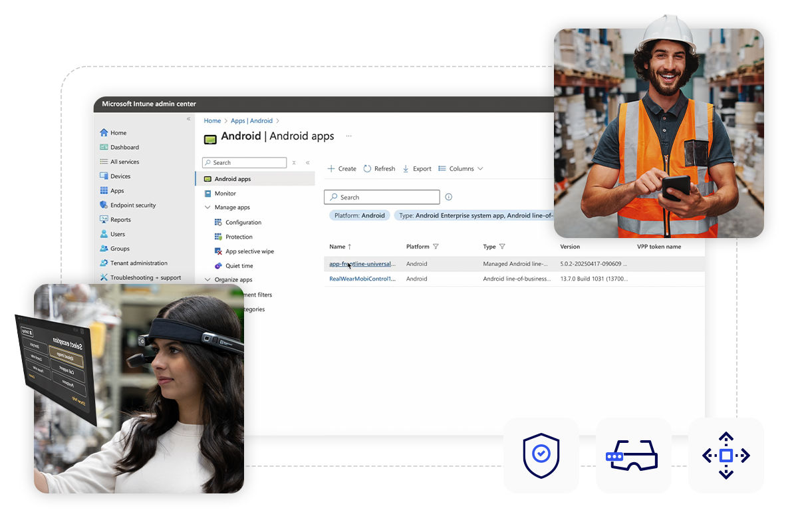Sort by Name column ascending arrow
Viewport: 798px width, 532px height.
[350, 247]
